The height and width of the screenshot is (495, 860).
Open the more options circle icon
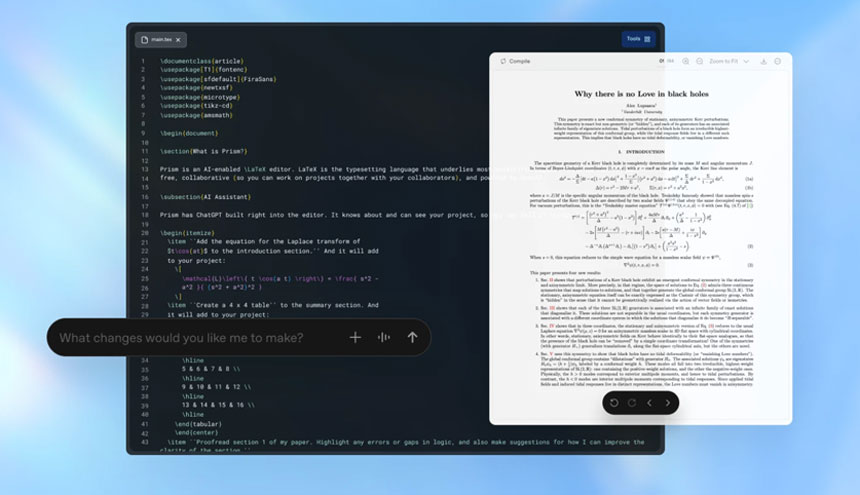point(777,61)
